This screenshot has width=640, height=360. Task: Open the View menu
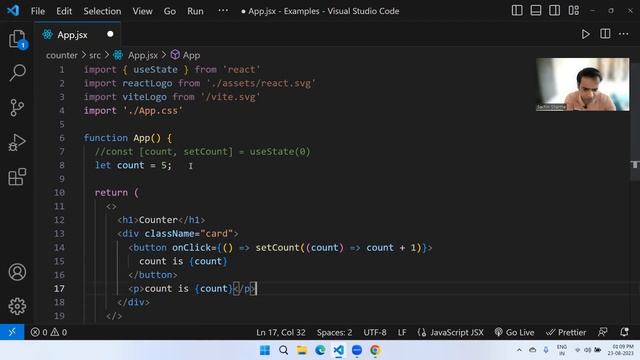pos(142,11)
